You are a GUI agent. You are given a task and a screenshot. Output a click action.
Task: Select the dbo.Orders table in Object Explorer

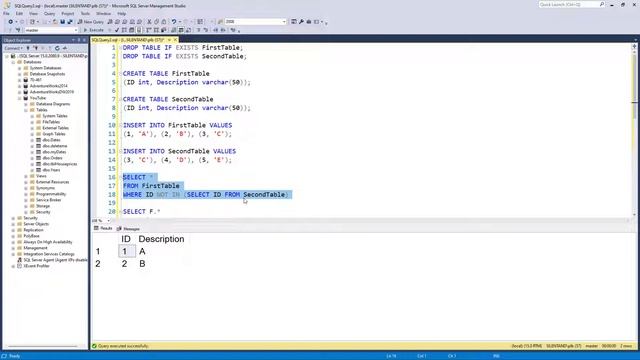(52, 158)
